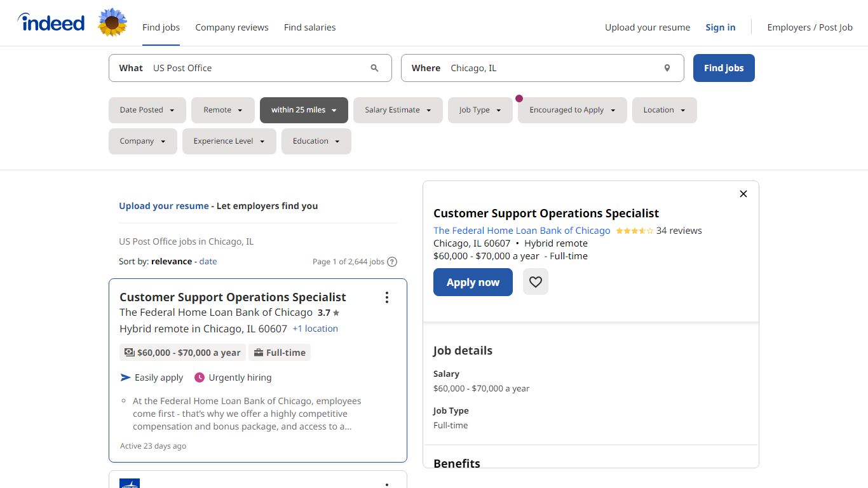868x488 pixels.
Task: Close the job details panel
Action: (743, 194)
